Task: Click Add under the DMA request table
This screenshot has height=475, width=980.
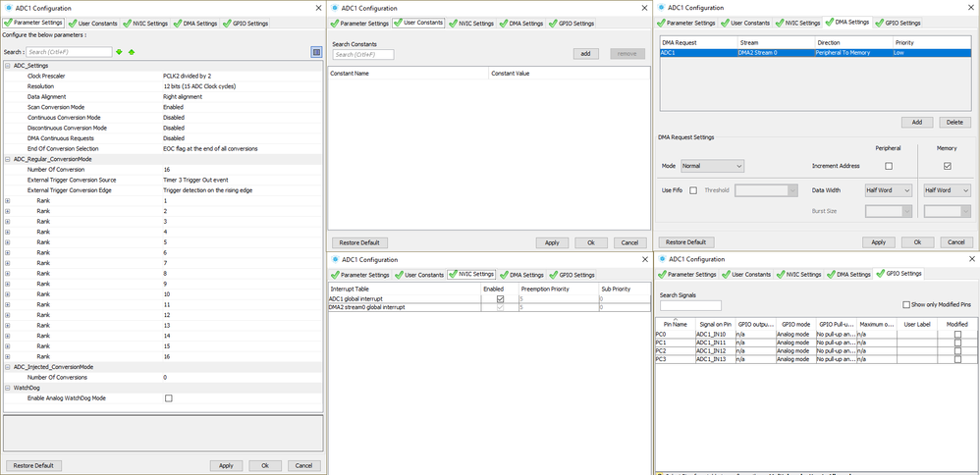Action: tap(917, 122)
